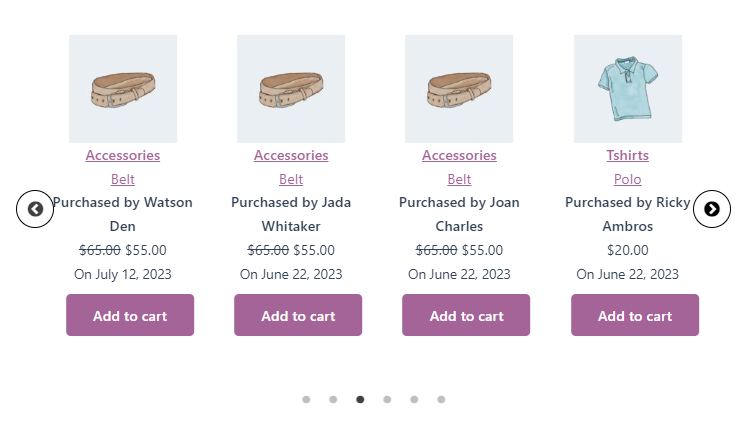
Task: Open the blue polo shirt image
Action: coord(628,88)
